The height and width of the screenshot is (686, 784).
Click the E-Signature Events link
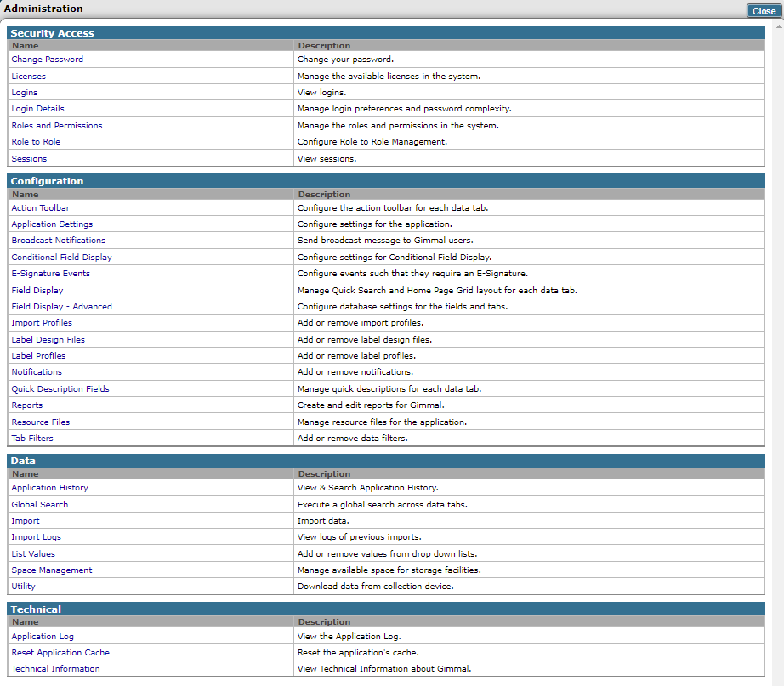coord(50,274)
